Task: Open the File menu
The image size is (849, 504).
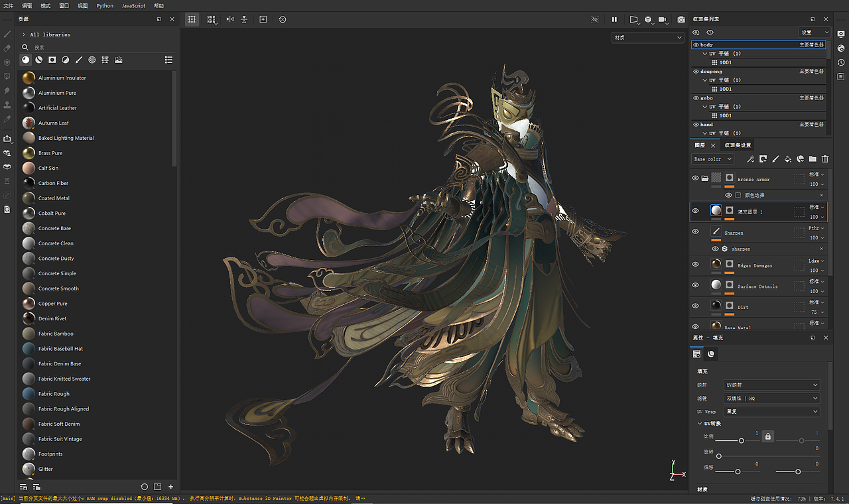Action: [x=8, y=5]
